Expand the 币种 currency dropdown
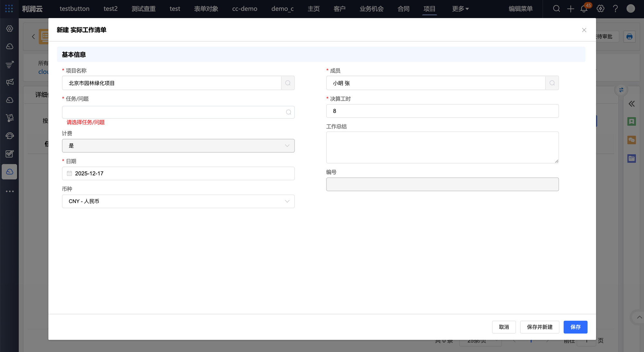The width and height of the screenshot is (644, 352). click(x=178, y=201)
